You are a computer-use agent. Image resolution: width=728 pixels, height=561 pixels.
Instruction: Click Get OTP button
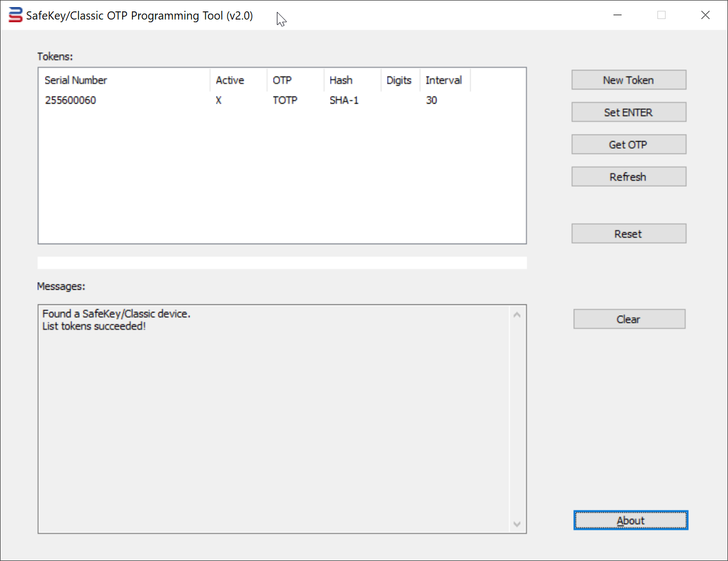tap(628, 145)
